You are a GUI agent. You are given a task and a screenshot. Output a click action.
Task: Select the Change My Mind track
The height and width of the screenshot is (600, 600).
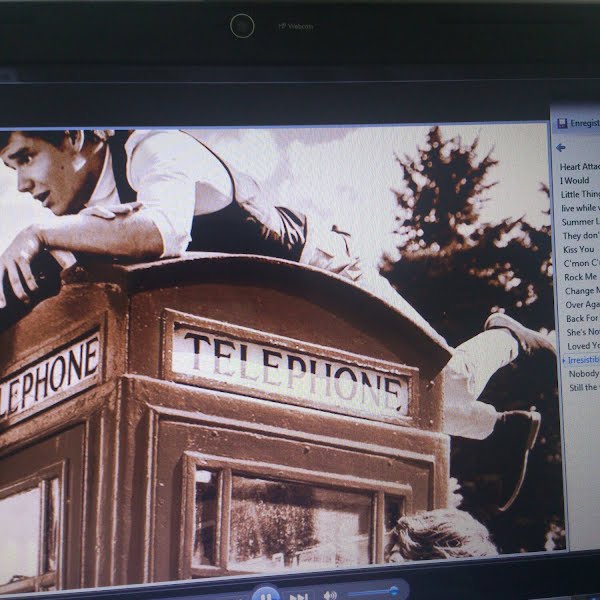pos(582,290)
